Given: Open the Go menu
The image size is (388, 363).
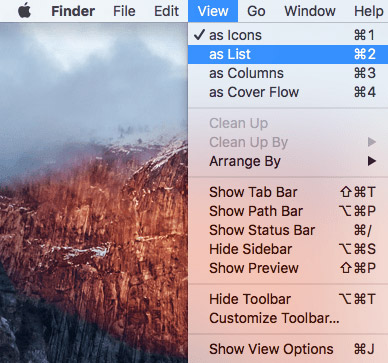Looking at the screenshot, I should point(256,11).
